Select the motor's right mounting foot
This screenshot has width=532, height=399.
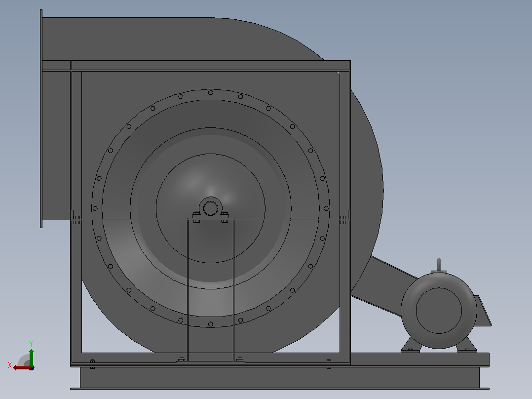tap(466, 345)
